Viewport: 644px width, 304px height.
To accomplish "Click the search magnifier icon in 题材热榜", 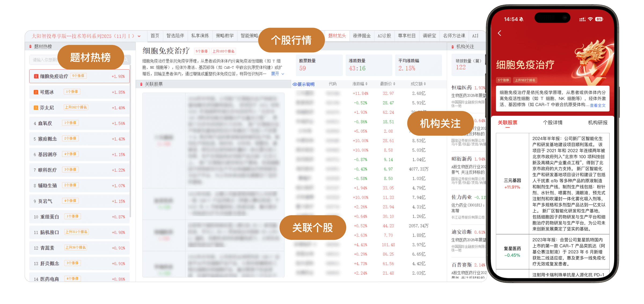I will pos(126,60).
